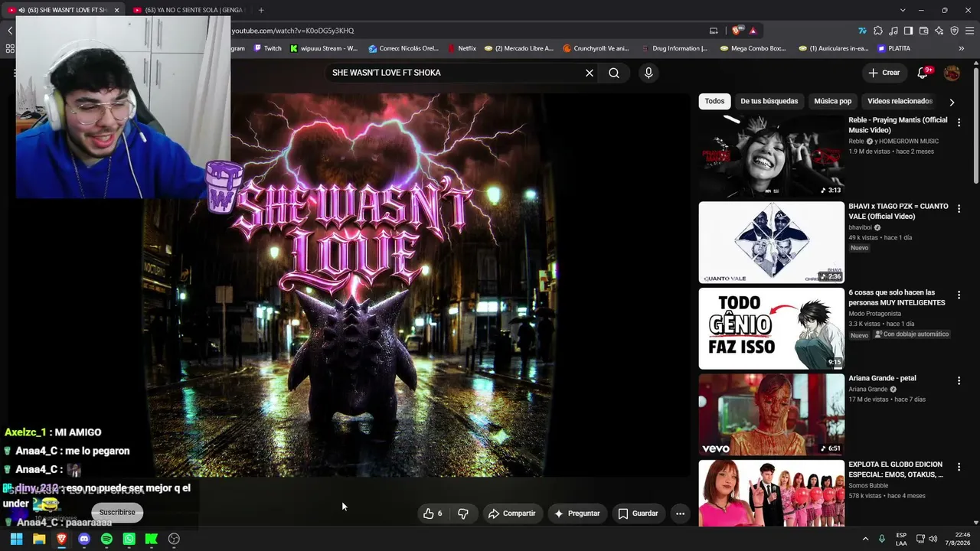
Task: Open options menu for 6 cosas que solo hacen video
Action: pyautogui.click(x=959, y=295)
